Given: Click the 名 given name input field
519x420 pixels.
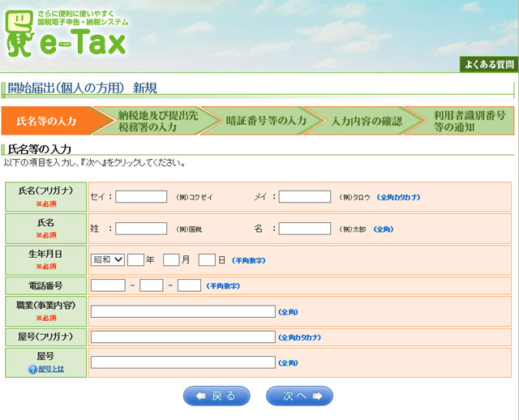Looking at the screenshot, I should point(304,229).
